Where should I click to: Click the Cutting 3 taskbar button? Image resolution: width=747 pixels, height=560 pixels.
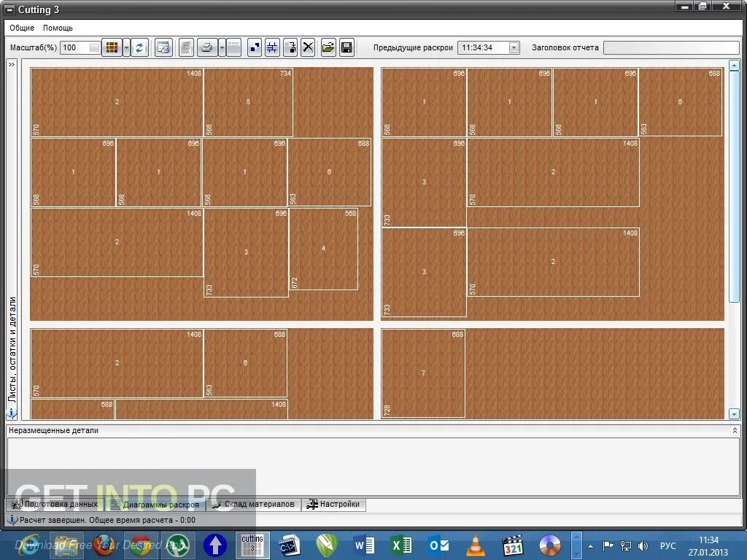pyautogui.click(x=252, y=545)
